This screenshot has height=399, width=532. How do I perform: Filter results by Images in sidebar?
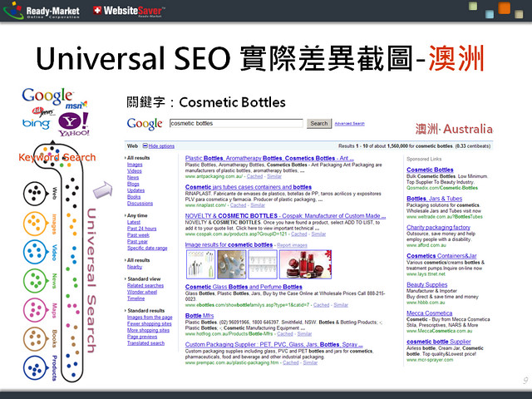(135, 165)
